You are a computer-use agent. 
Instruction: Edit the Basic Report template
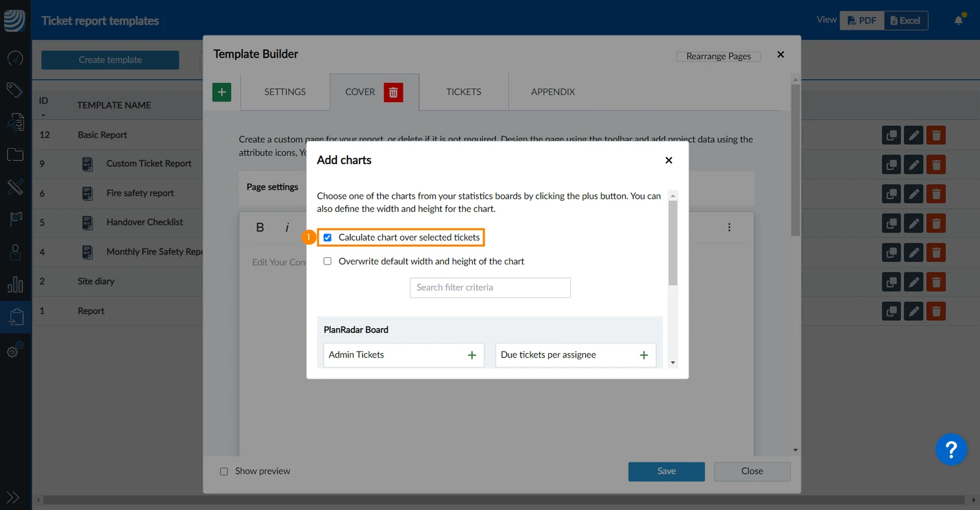(913, 135)
